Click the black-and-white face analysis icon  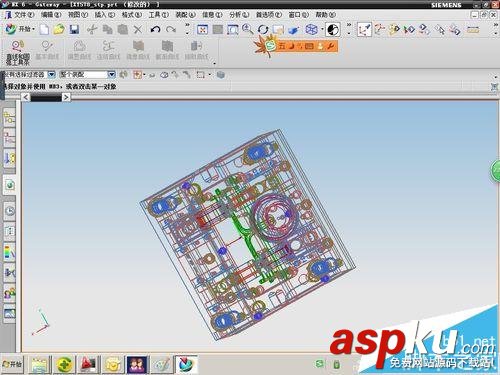pos(333,30)
